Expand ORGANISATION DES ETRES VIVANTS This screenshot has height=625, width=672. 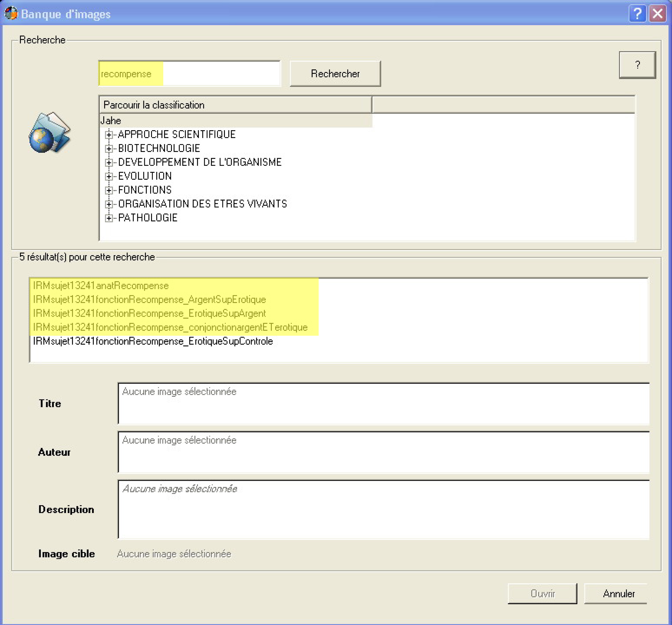tap(109, 204)
